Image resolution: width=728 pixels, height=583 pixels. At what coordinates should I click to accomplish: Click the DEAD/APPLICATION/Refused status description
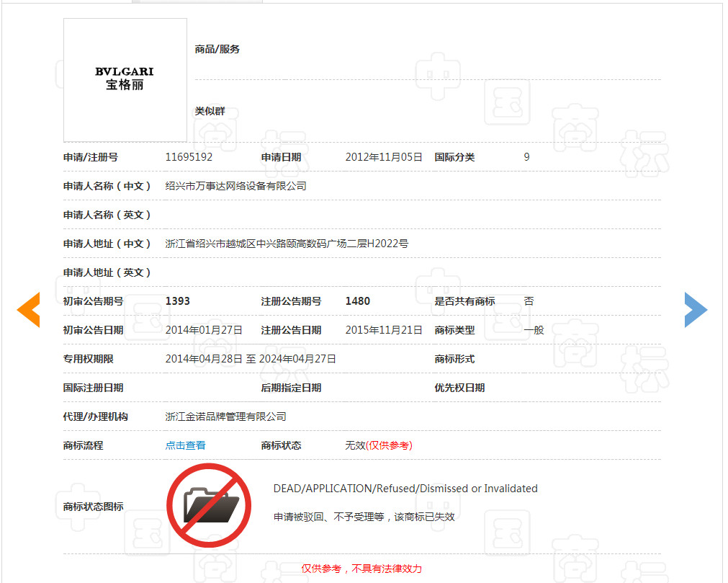(x=404, y=488)
